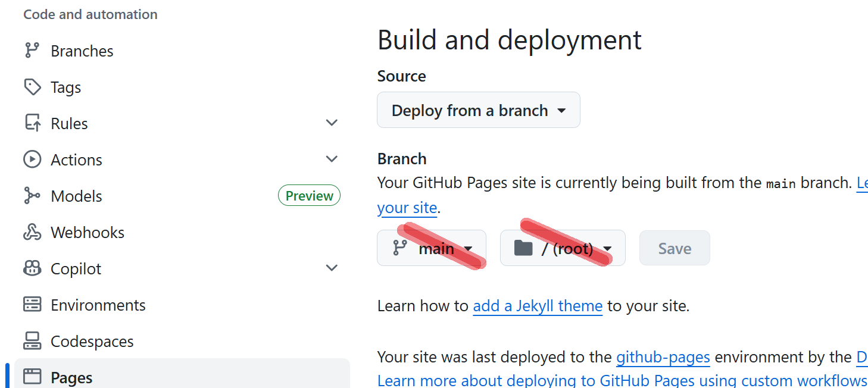Expand the Actions section chevron
Viewport: 868px width, 388px height.
point(332,159)
